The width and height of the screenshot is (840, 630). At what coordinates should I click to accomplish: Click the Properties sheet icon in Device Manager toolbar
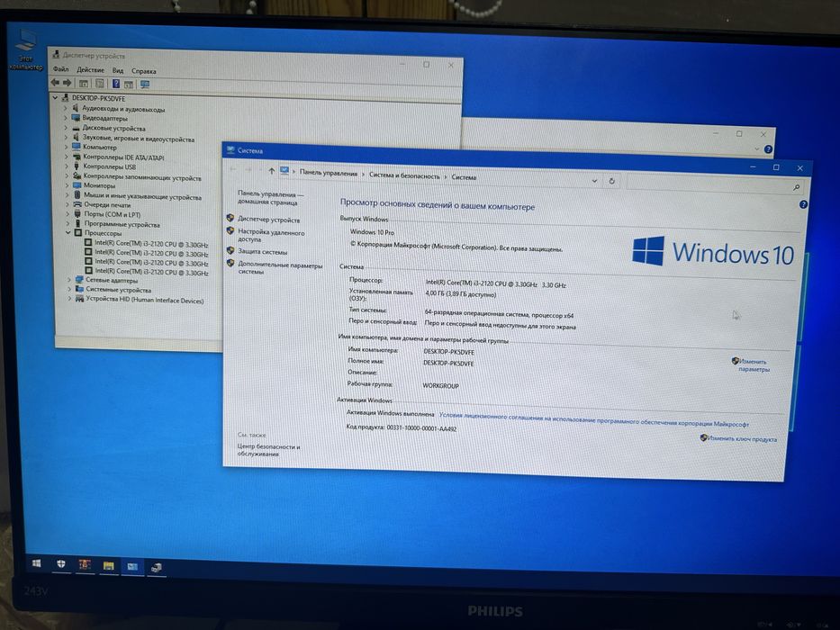(100, 84)
